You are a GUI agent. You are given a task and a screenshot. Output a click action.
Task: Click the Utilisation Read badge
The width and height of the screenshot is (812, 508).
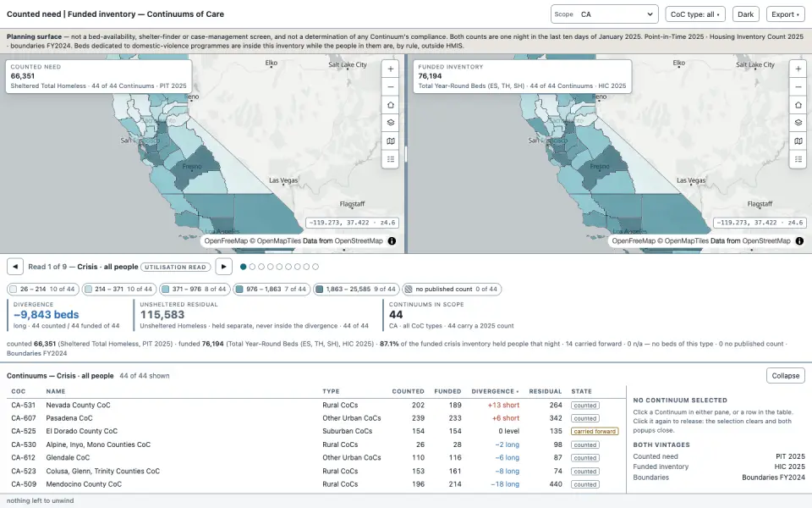pos(176,267)
